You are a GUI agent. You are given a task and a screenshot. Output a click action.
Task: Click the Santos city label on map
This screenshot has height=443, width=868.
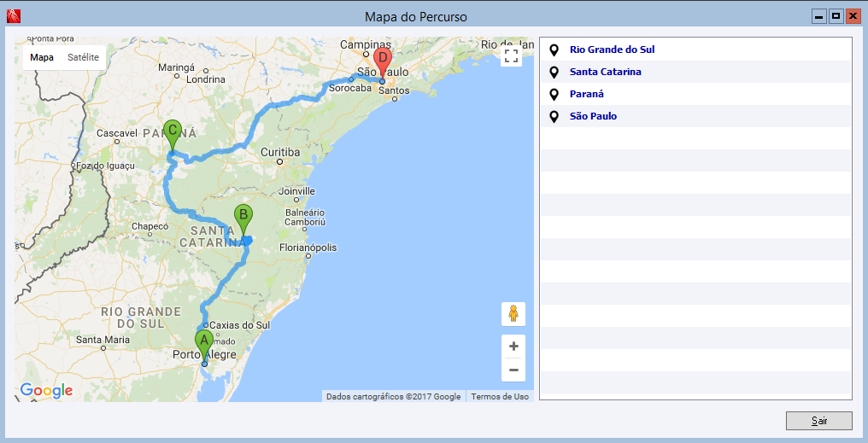coord(395,90)
